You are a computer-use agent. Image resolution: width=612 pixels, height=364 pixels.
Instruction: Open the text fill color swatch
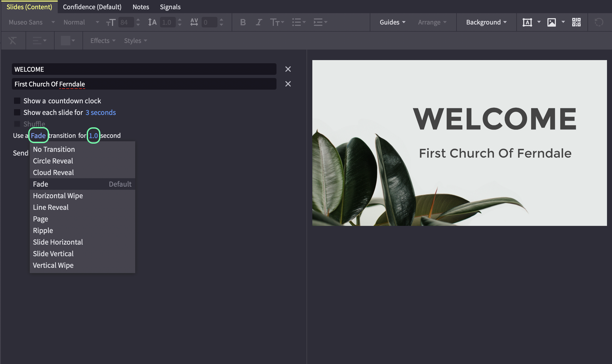[x=68, y=41]
